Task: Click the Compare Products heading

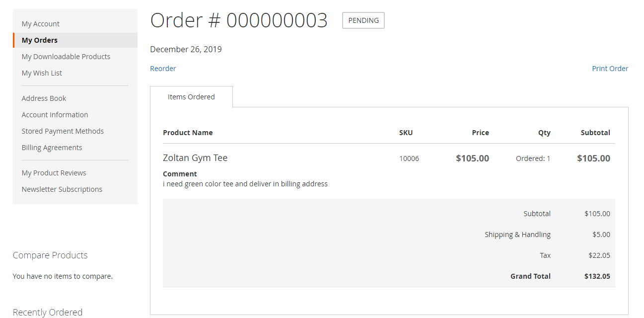Action: (x=50, y=255)
